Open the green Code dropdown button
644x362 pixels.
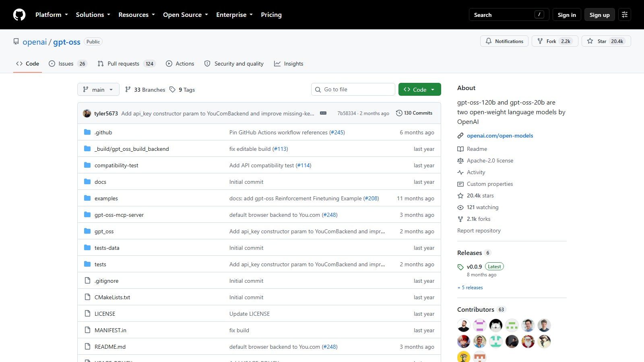pyautogui.click(x=419, y=89)
